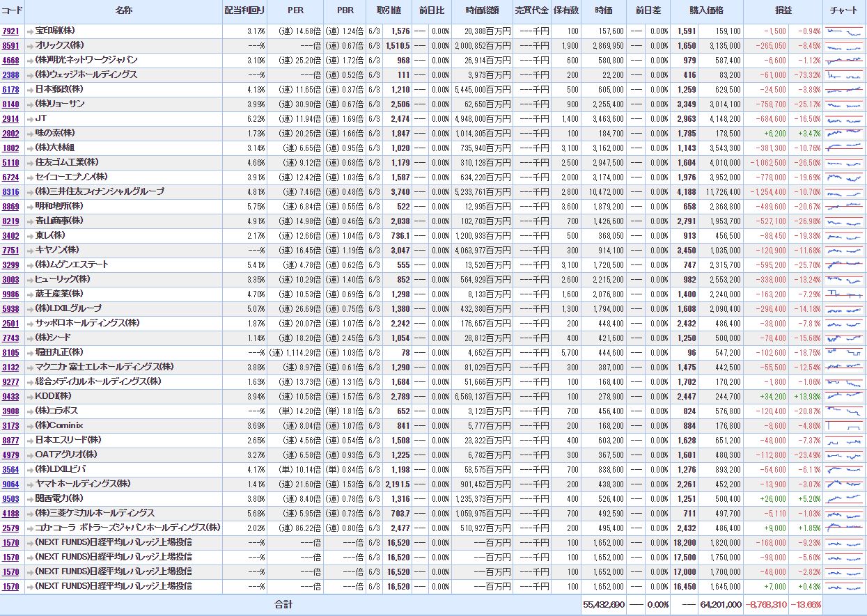Open the mini chart for 蔵王産業(株)
Image resolution: width=867 pixels, height=616 pixels.
(843, 294)
